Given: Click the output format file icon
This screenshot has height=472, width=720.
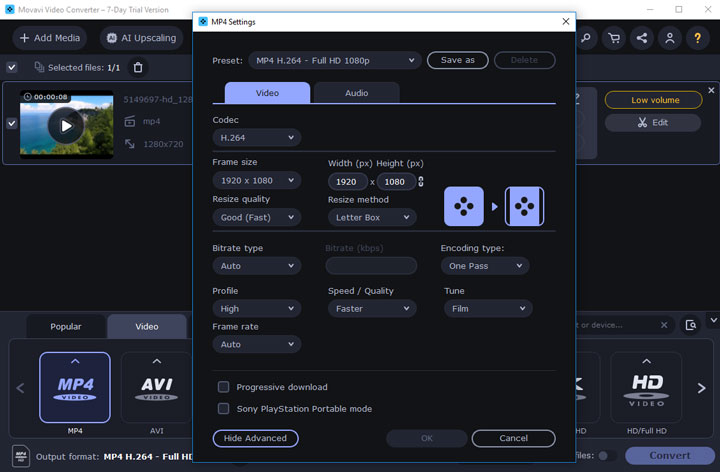Looking at the screenshot, I should (x=21, y=456).
